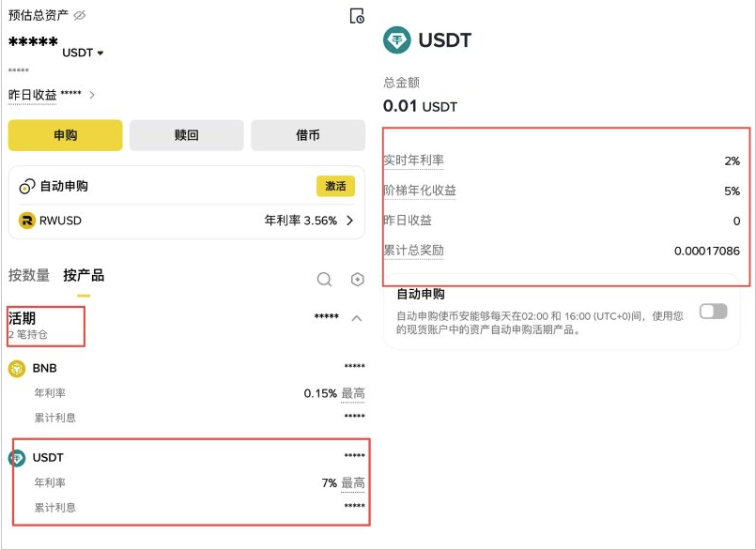Click the USDT coin icon in holdings list
Image resolution: width=756 pixels, height=550 pixels.
click(x=17, y=458)
